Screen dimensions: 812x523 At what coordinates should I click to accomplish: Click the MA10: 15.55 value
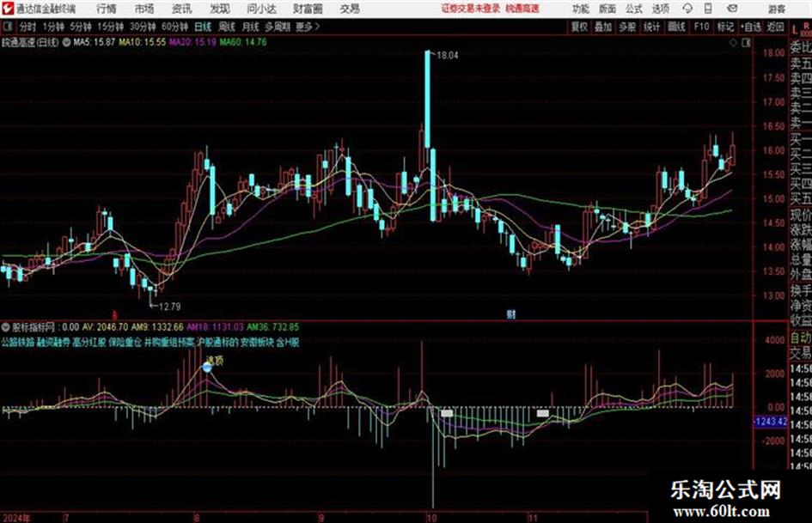click(143, 42)
